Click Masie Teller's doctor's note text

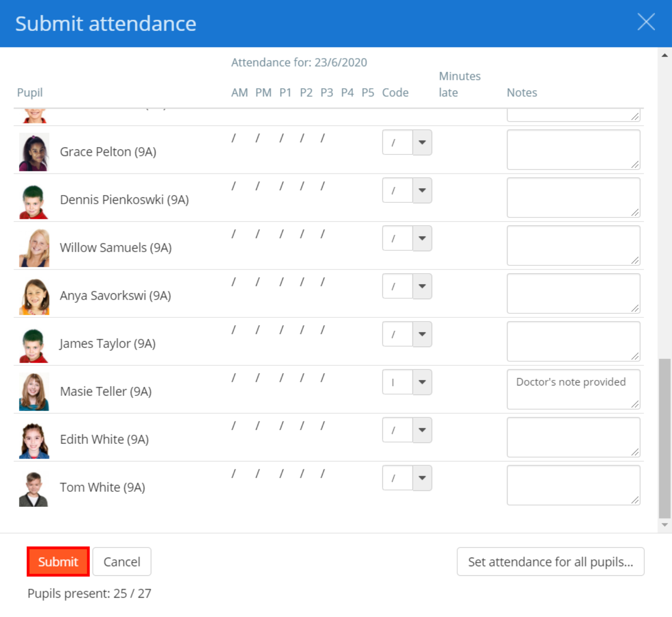[571, 382]
